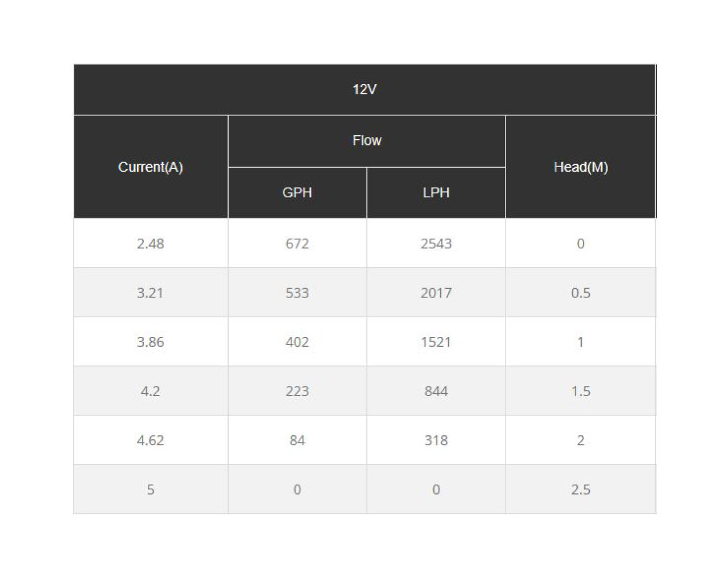This screenshot has height=582, width=728.
Task: Select the 84 GPH value
Action: [297, 440]
